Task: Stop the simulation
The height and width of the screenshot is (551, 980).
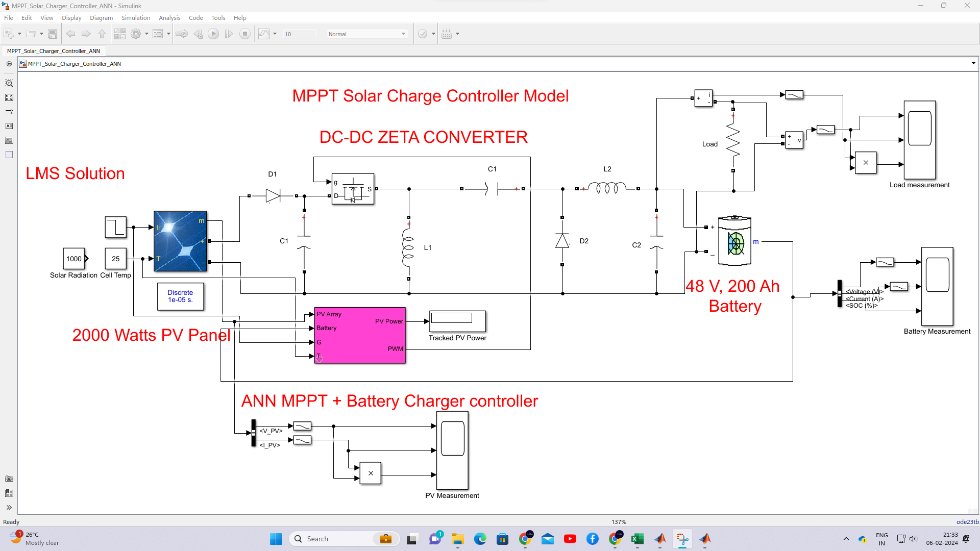Action: [245, 34]
